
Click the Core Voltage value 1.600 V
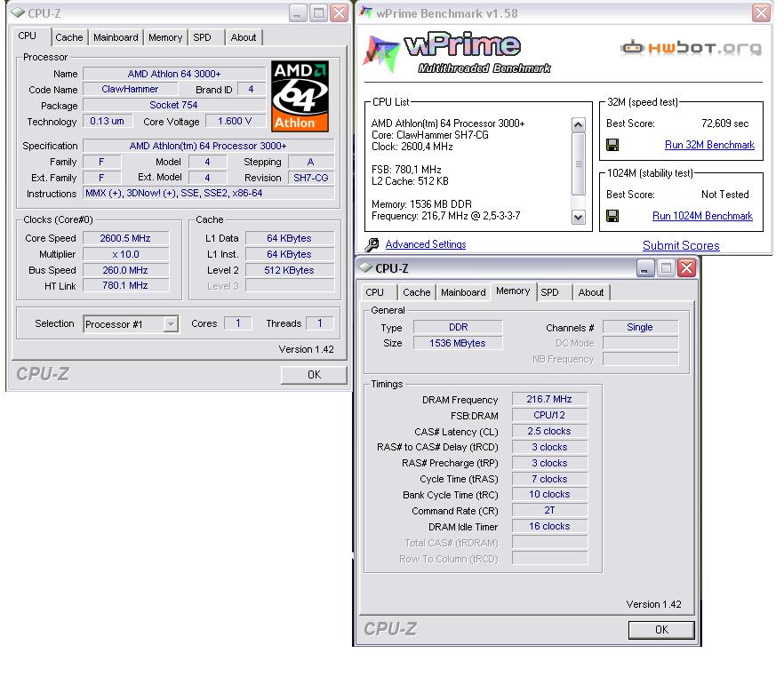click(x=235, y=121)
